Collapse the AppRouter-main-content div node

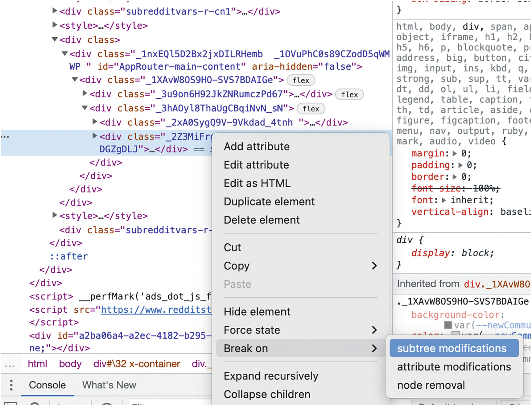[65, 54]
